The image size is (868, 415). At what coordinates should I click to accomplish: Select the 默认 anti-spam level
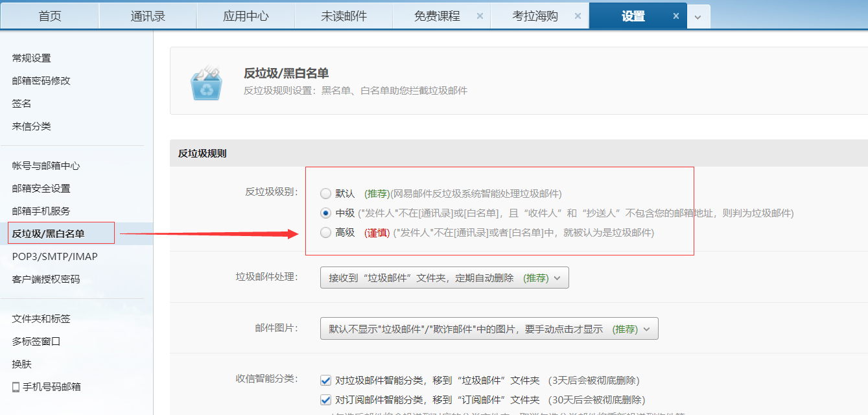click(x=325, y=192)
